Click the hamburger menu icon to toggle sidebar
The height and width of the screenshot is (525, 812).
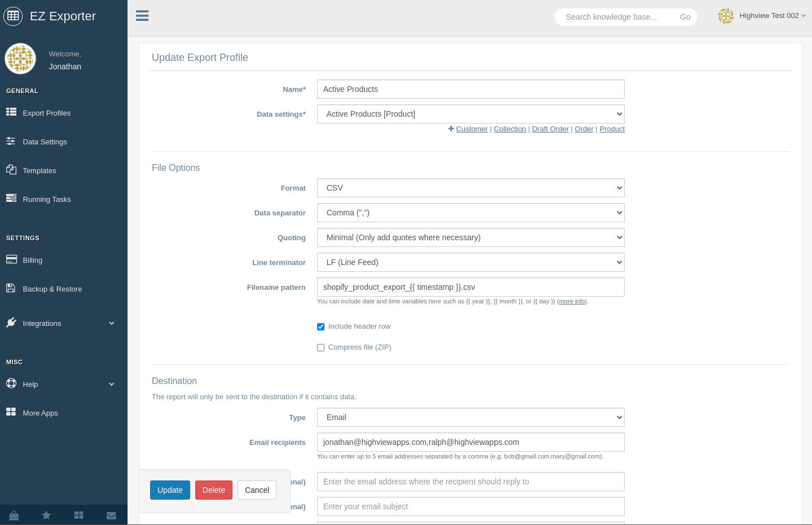pos(142,16)
